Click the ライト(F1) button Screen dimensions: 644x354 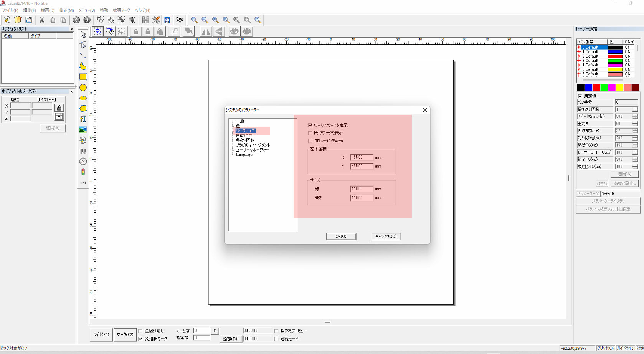tap(101, 335)
